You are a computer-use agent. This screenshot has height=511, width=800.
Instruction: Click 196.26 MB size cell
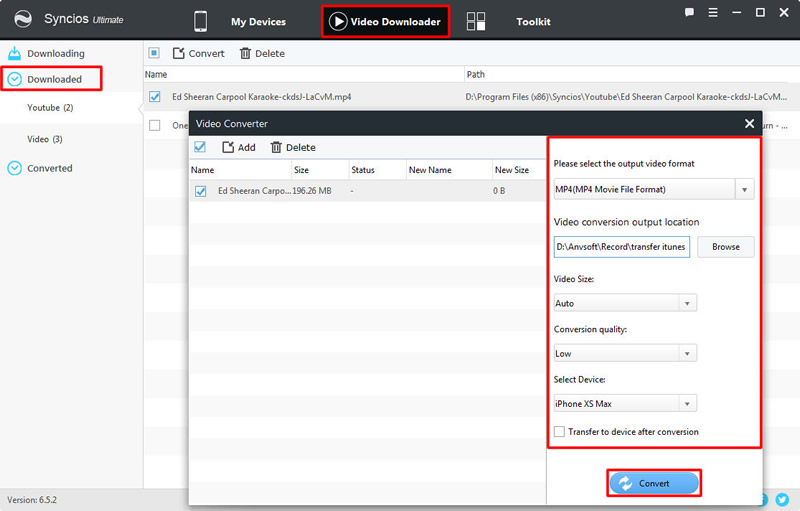[312, 191]
